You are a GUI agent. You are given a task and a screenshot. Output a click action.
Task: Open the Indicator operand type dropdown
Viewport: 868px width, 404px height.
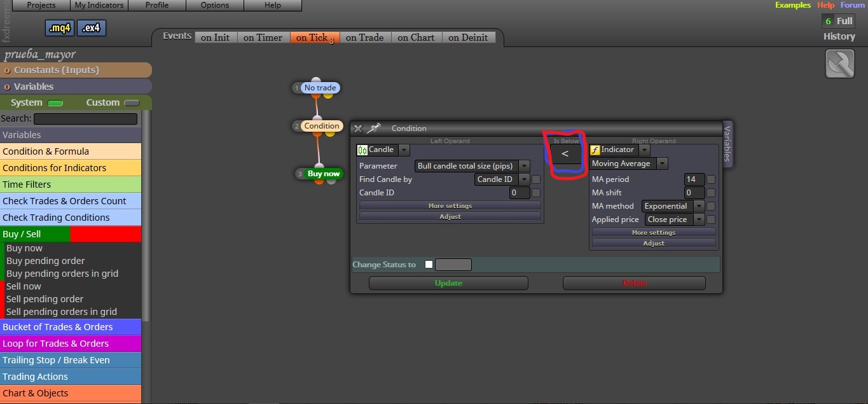645,150
